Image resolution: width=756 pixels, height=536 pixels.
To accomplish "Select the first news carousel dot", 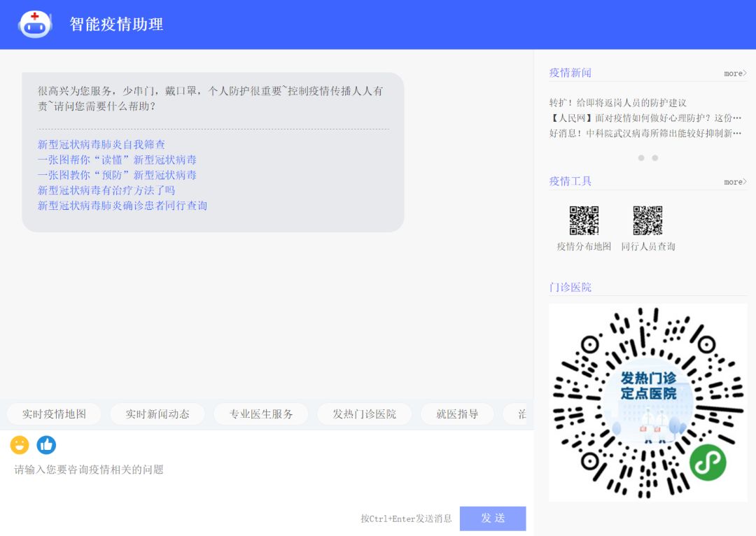I will (640, 158).
